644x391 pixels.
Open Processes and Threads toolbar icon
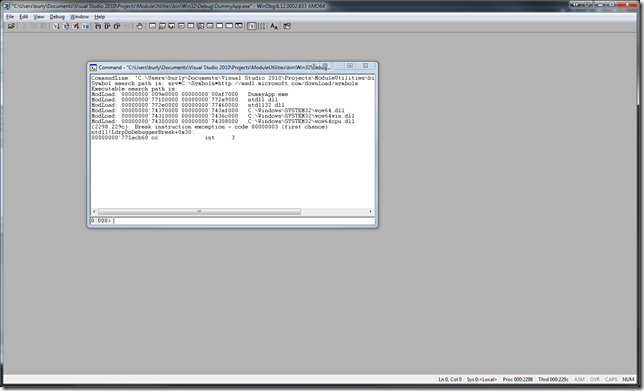tap(229, 26)
